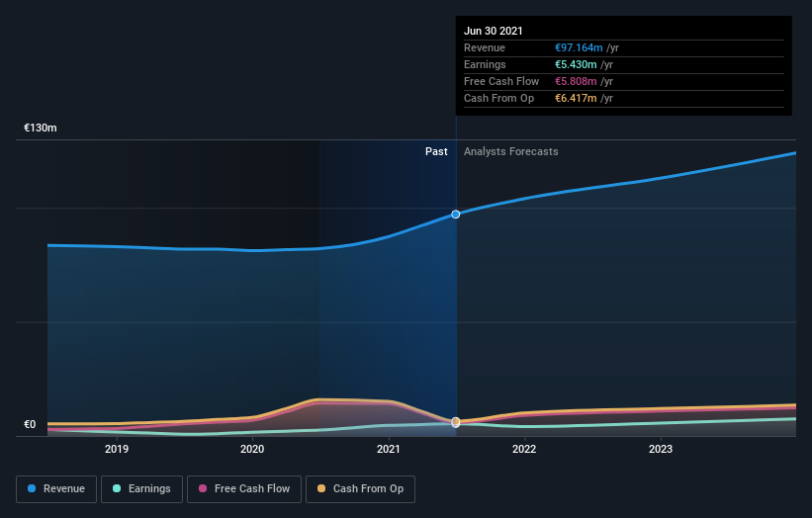Image resolution: width=812 pixels, height=518 pixels.
Task: Click the €97.164m revenue value
Action: click(x=579, y=47)
